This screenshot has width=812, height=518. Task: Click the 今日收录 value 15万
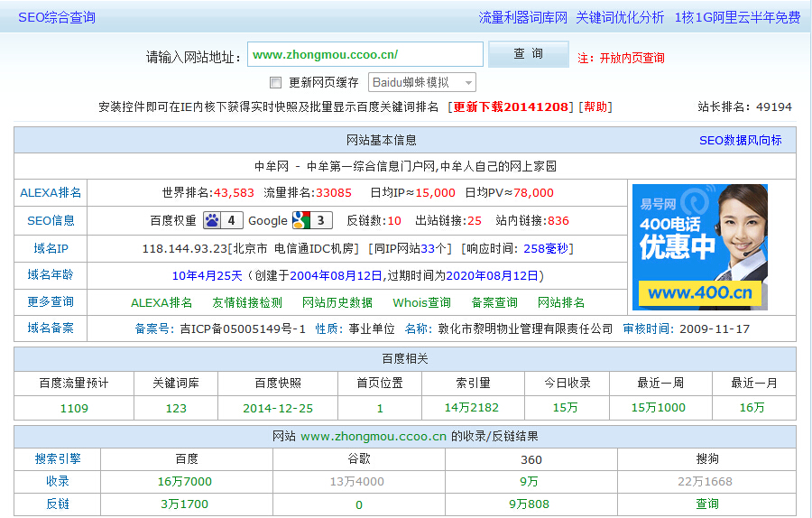(566, 408)
